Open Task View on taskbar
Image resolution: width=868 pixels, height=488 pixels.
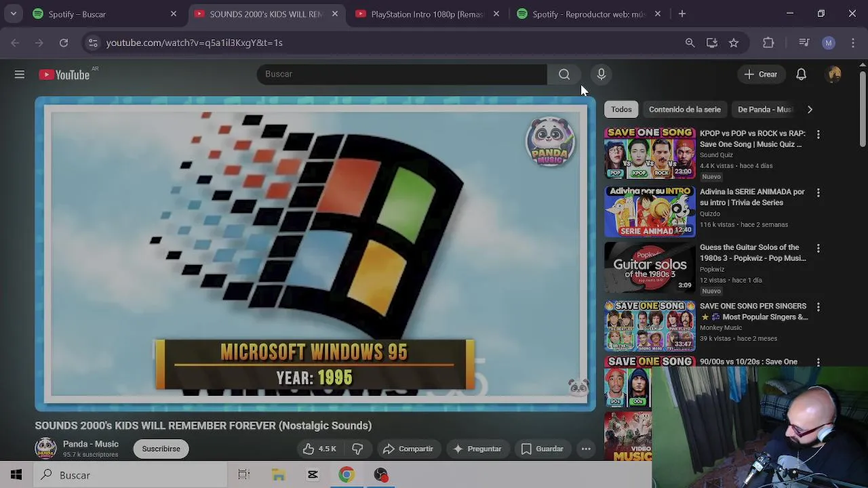coord(244,475)
